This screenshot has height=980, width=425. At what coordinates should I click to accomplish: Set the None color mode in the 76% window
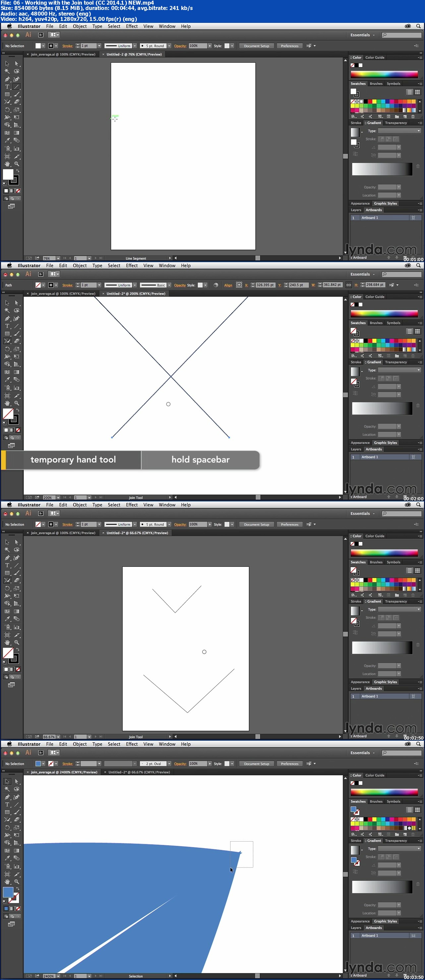(18, 191)
